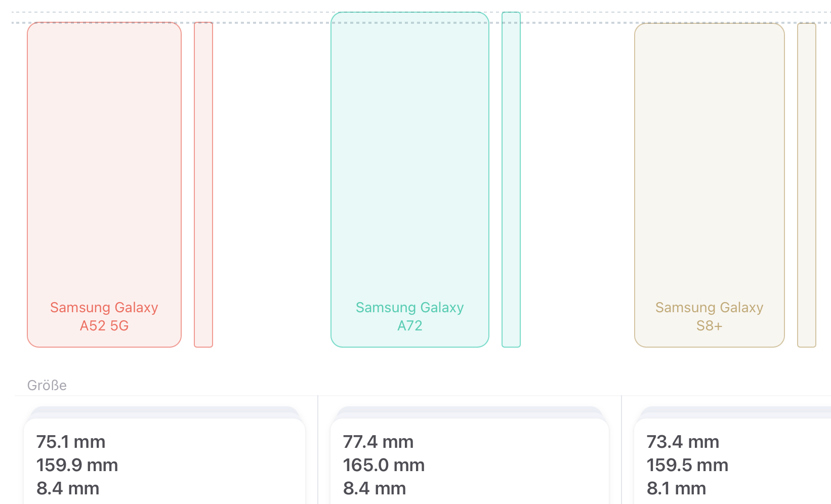
Task: Click the Samsung Galaxy A52 5G label
Action: coord(104,316)
